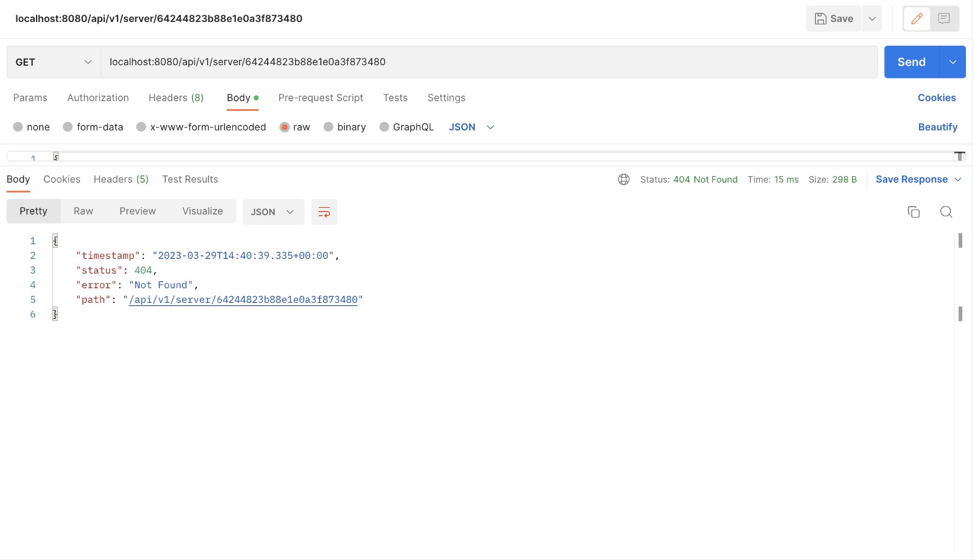The height and width of the screenshot is (560, 975).
Task: Click the response path URL link
Action: 243,300
